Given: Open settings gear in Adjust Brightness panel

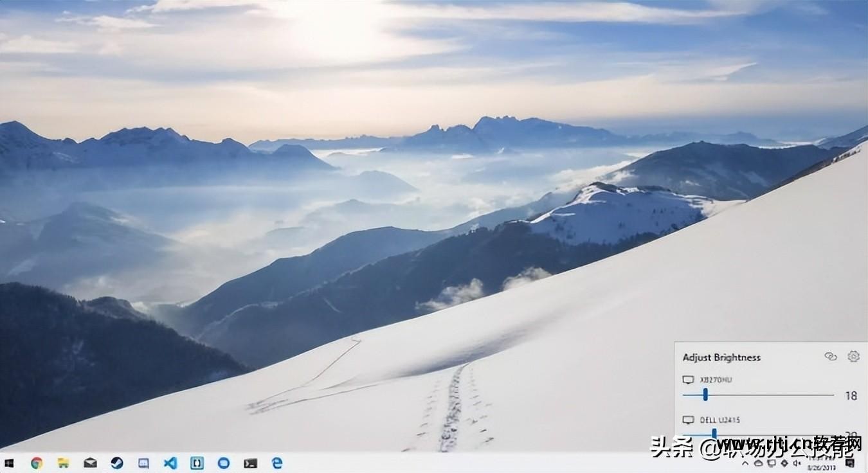Looking at the screenshot, I should coord(853,356).
